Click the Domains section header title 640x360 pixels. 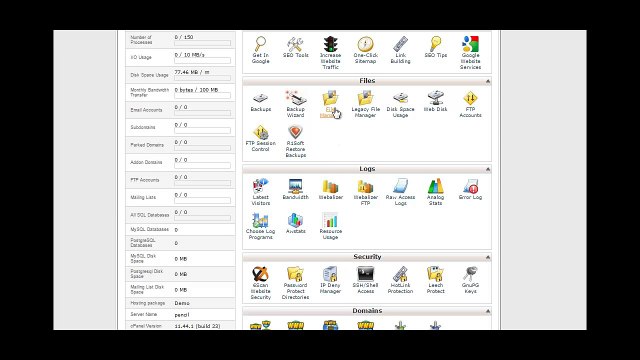(367, 311)
